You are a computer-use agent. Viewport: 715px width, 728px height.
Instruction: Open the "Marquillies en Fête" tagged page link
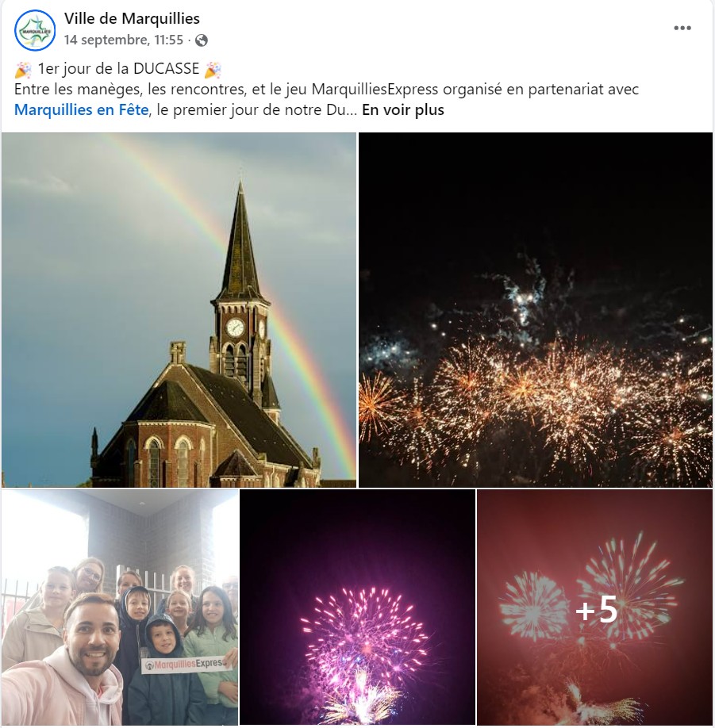coord(81,110)
